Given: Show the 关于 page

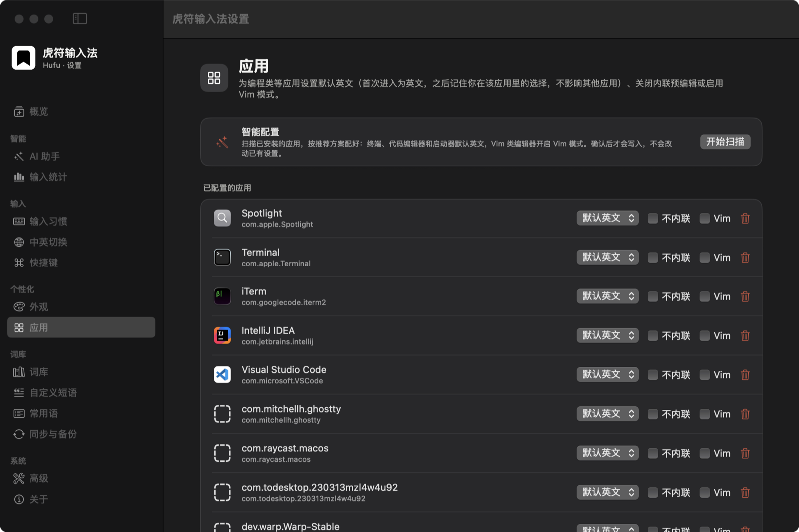Looking at the screenshot, I should coord(81,499).
